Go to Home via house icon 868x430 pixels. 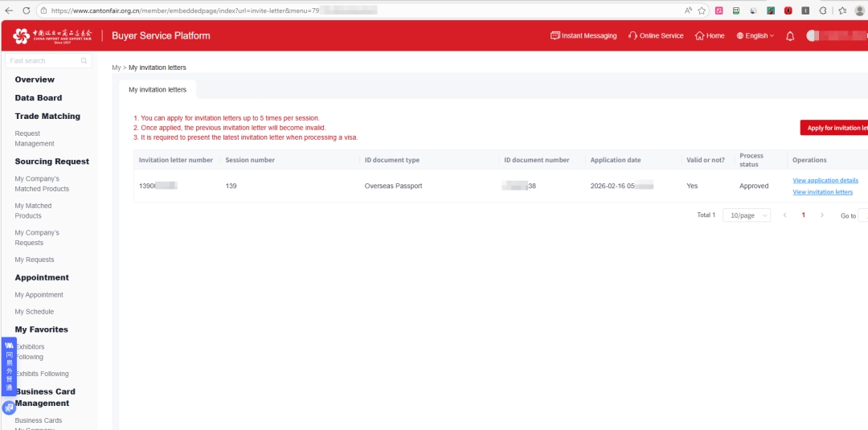(x=710, y=36)
